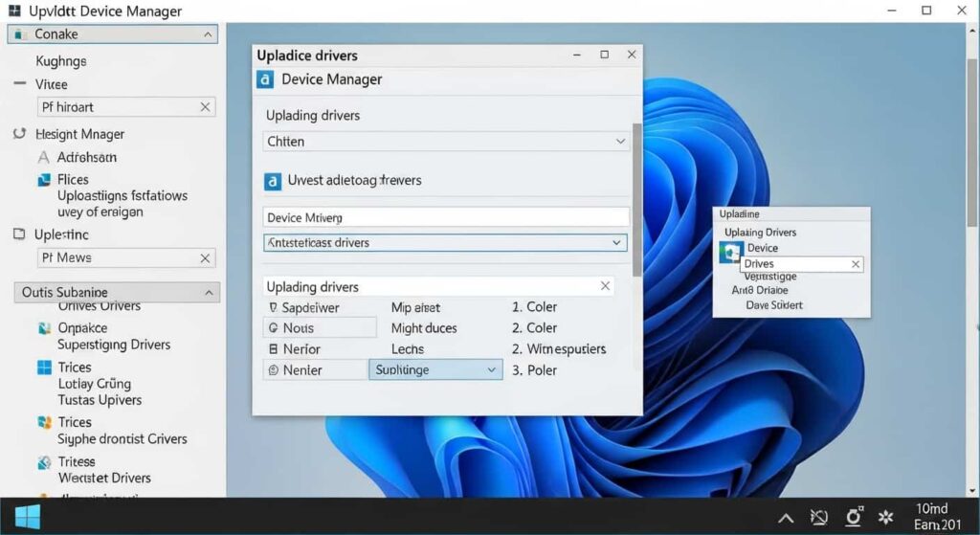The width and height of the screenshot is (980, 535).
Task: Click the Tritess icon
Action: tap(44, 462)
